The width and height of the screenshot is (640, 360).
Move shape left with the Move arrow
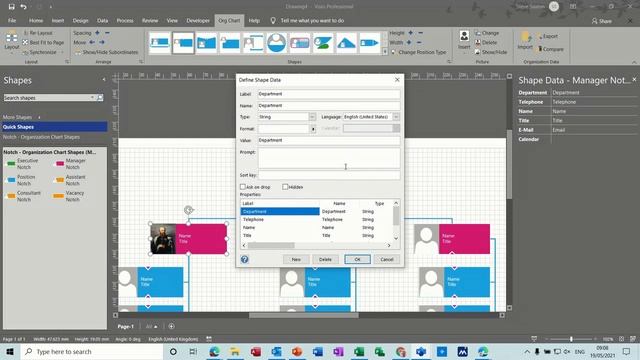(x=92, y=42)
